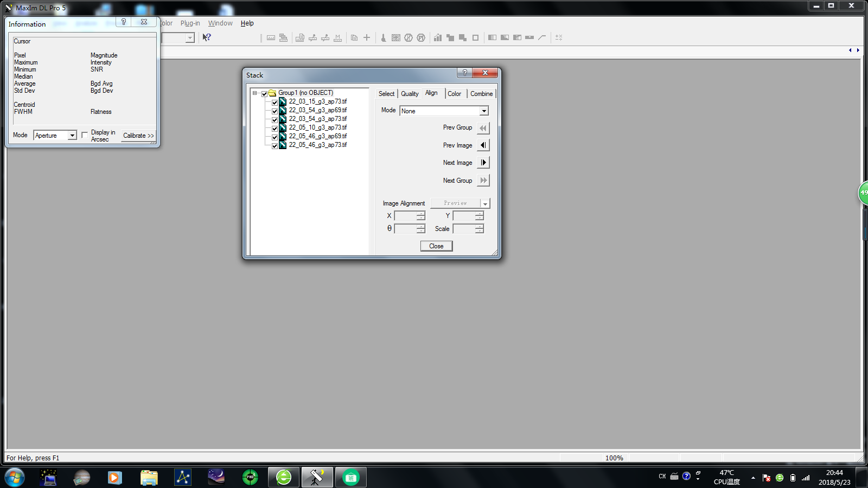Open the Plug-in menu
868x488 pixels.
pos(190,23)
